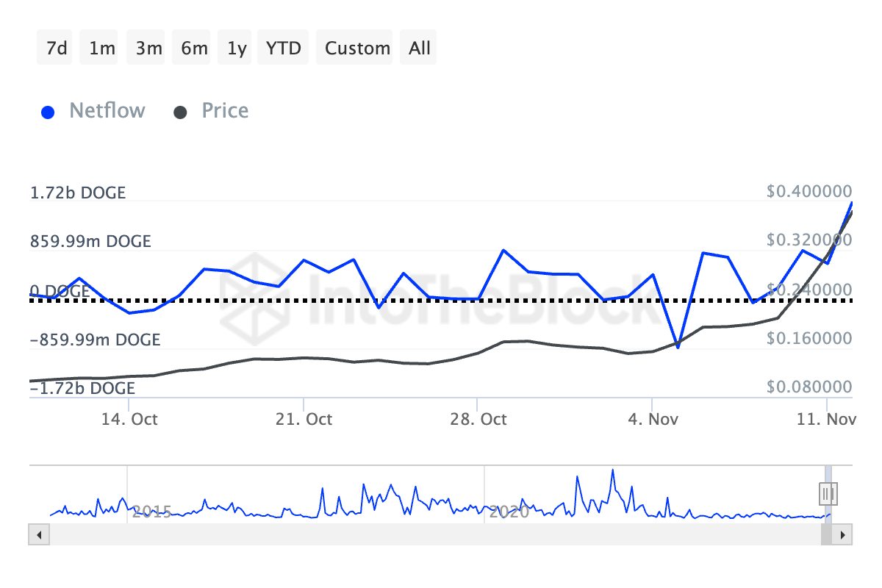The image size is (882, 588).
Task: Click the scrollbar right arrow
Action: tap(844, 534)
